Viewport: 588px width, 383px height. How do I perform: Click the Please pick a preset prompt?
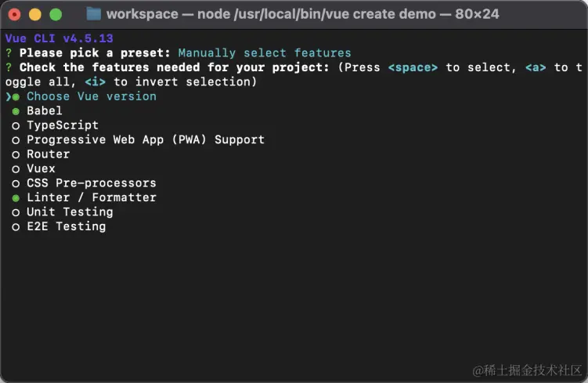95,53
